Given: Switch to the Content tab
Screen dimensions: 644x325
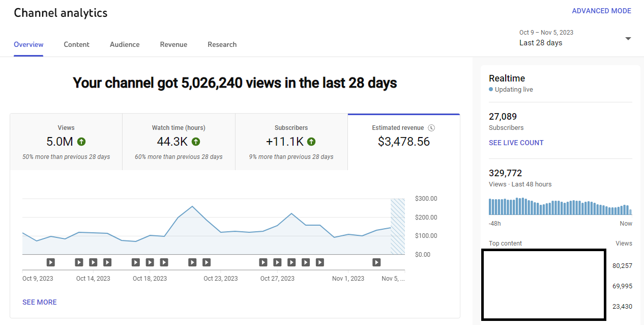Looking at the screenshot, I should pyautogui.click(x=76, y=44).
